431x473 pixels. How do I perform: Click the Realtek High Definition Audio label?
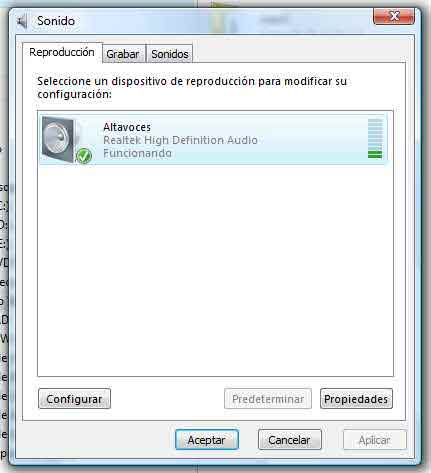(x=180, y=140)
